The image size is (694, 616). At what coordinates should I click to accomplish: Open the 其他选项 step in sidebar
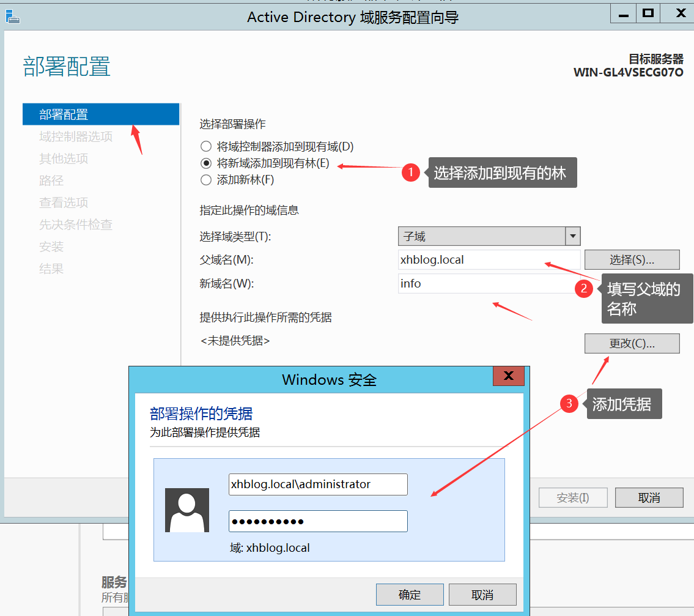coord(64,158)
